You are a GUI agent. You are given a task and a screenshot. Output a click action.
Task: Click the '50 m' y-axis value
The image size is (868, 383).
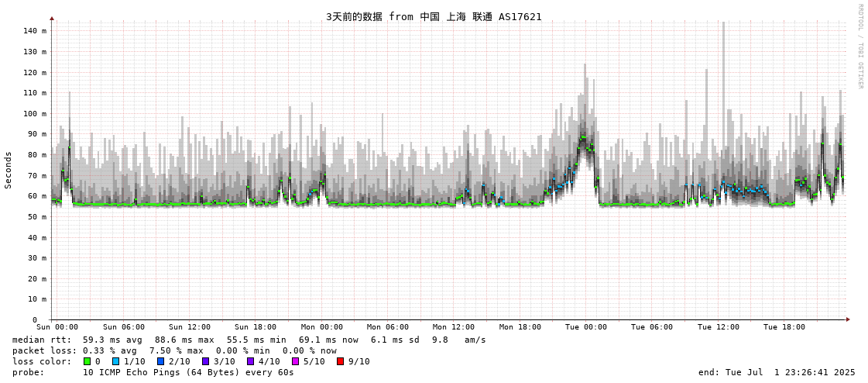[x=36, y=217]
